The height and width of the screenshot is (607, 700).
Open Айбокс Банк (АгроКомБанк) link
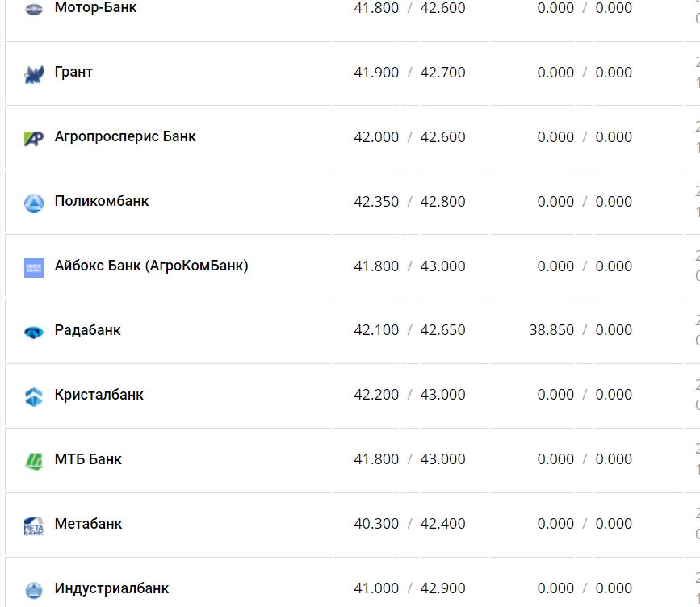point(151,266)
